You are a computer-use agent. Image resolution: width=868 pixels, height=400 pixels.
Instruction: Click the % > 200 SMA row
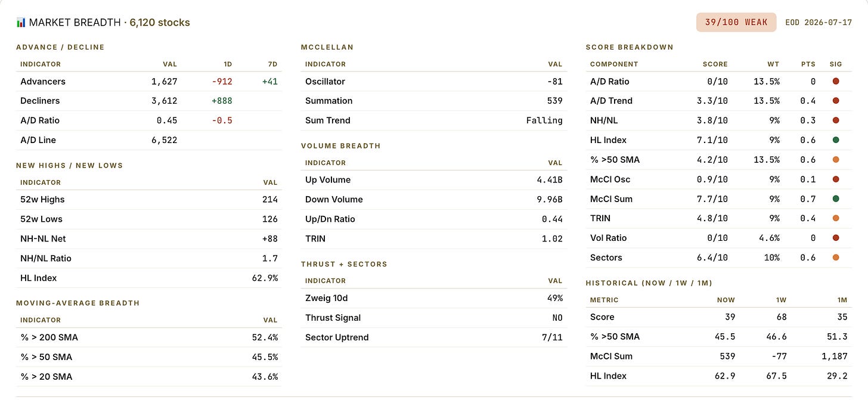pos(149,337)
